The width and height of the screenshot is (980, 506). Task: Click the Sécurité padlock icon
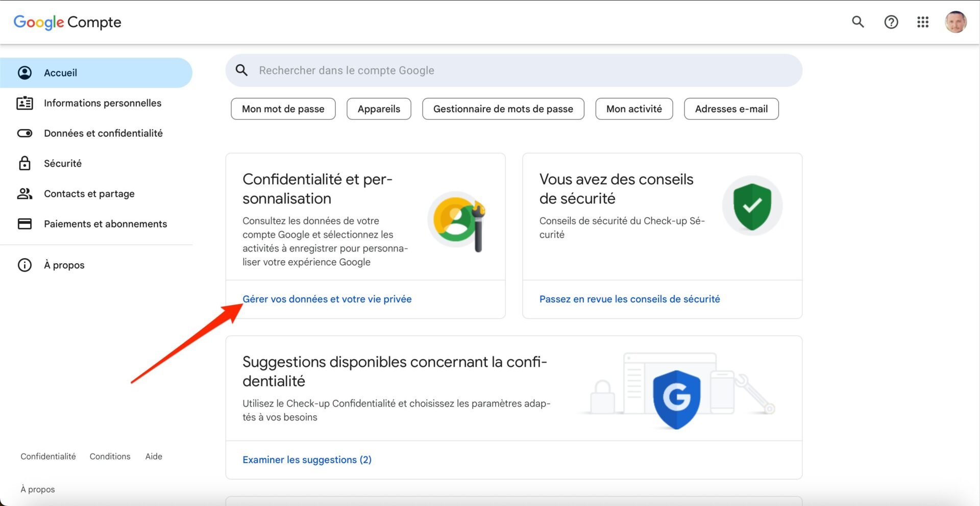pos(24,163)
